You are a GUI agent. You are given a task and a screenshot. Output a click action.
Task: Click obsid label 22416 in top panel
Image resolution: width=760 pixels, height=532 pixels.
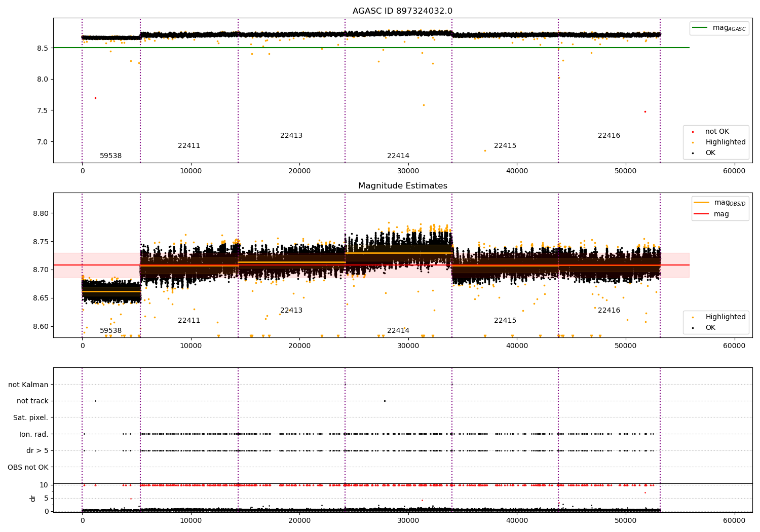[x=609, y=136]
